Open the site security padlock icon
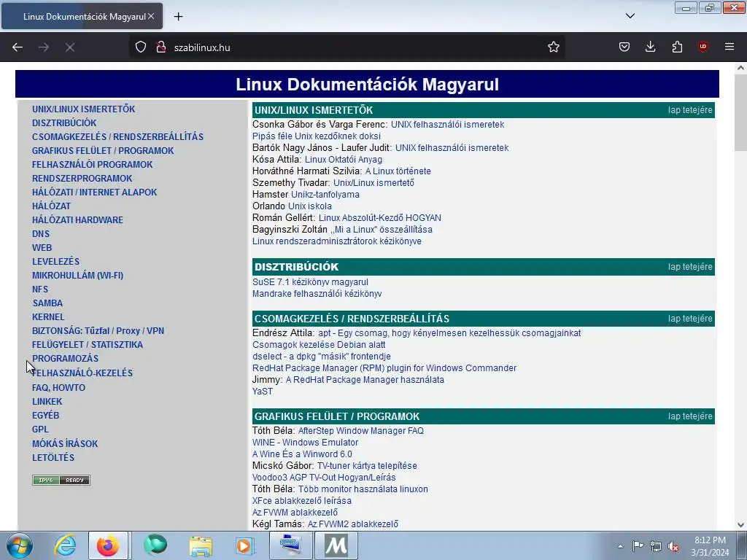The height and width of the screenshot is (560, 747). click(x=161, y=47)
